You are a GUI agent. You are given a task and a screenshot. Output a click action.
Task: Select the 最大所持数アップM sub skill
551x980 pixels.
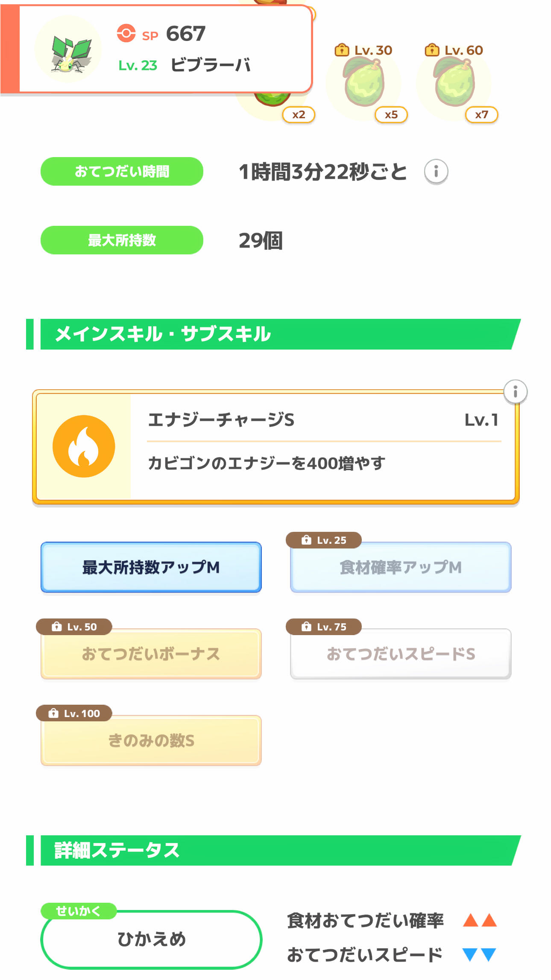pos(151,567)
